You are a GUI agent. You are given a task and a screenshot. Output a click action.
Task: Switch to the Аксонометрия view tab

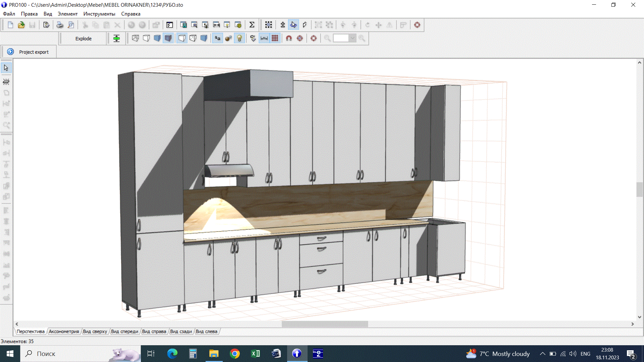[x=64, y=331]
